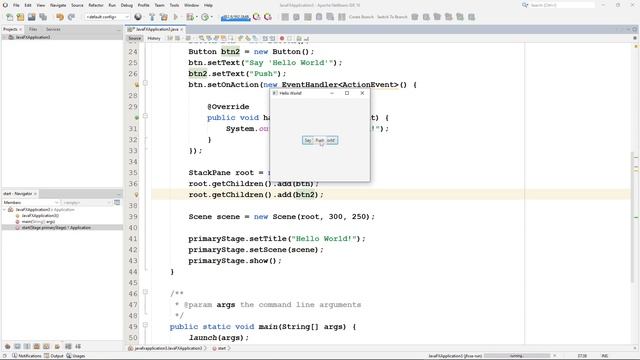Toggle second Navigator filter icon at bottom
The height and width of the screenshot is (360, 640).
17,346
